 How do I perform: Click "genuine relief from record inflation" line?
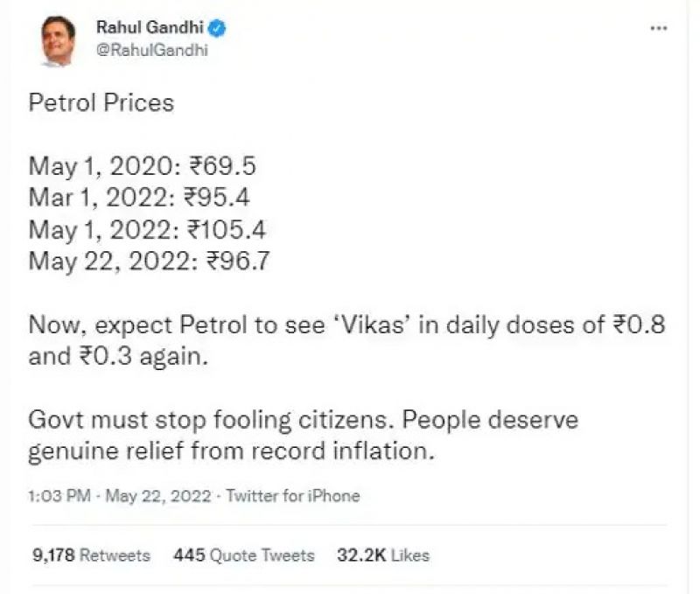coord(233,452)
